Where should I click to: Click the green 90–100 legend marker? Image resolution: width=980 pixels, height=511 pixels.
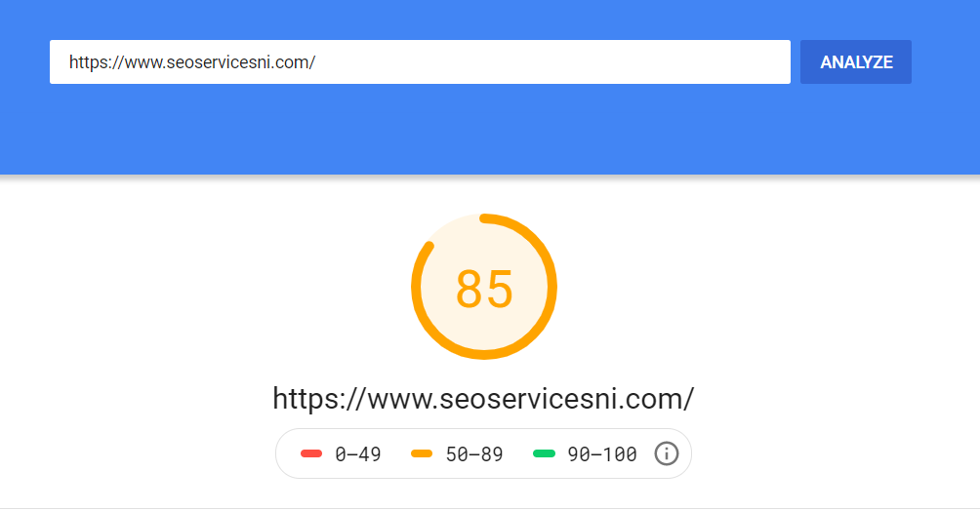[x=544, y=453]
